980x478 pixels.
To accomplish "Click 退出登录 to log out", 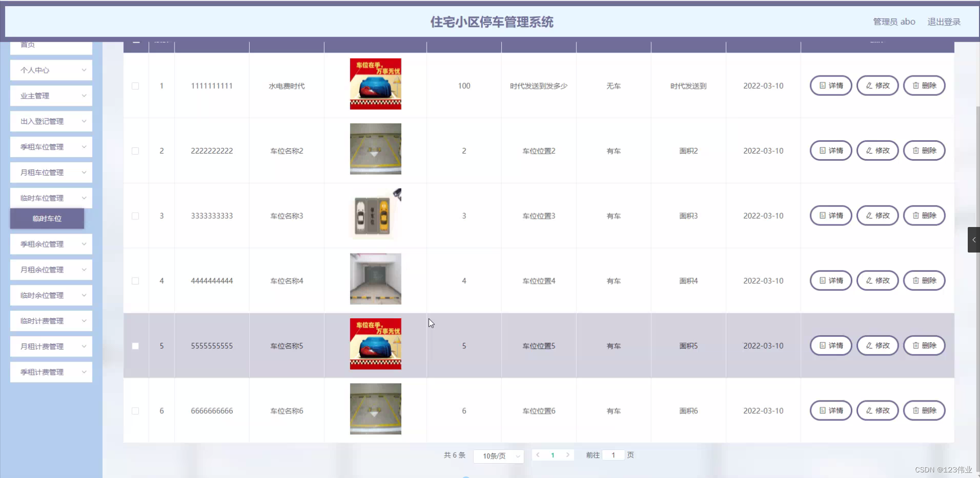I will click(x=943, y=22).
